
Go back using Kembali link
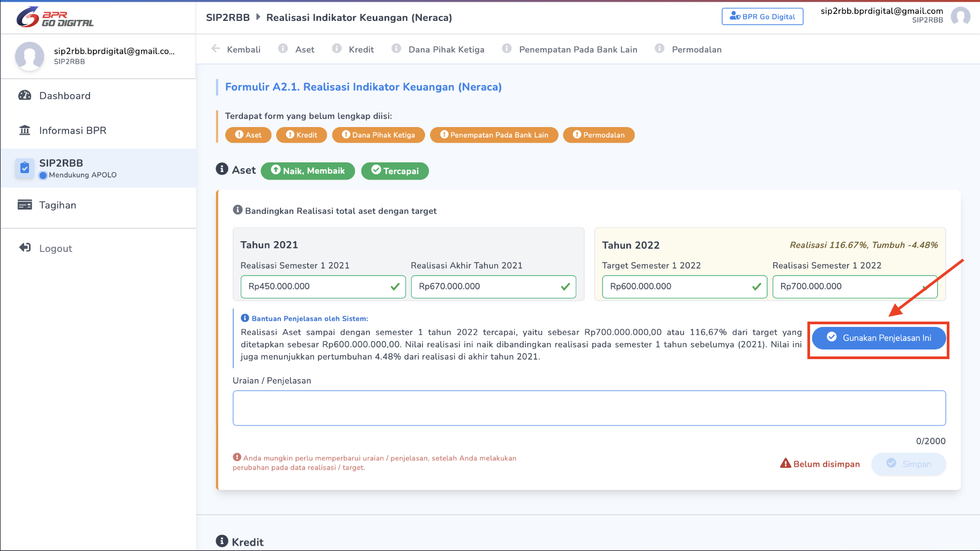pos(236,49)
